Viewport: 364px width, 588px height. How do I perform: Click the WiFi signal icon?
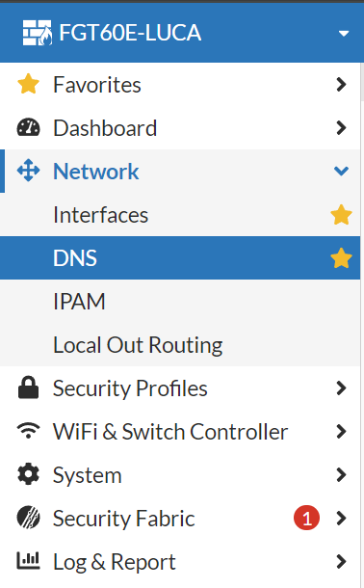point(29,431)
